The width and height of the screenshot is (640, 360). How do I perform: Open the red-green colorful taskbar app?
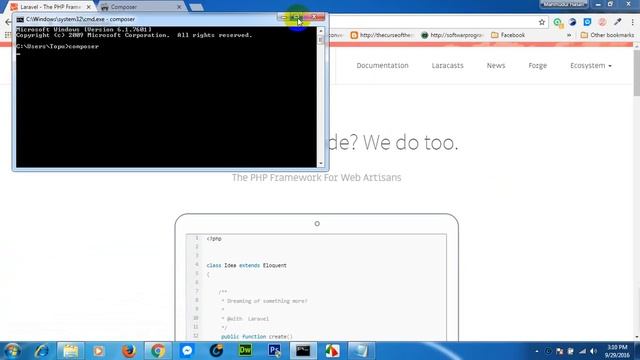(332, 351)
